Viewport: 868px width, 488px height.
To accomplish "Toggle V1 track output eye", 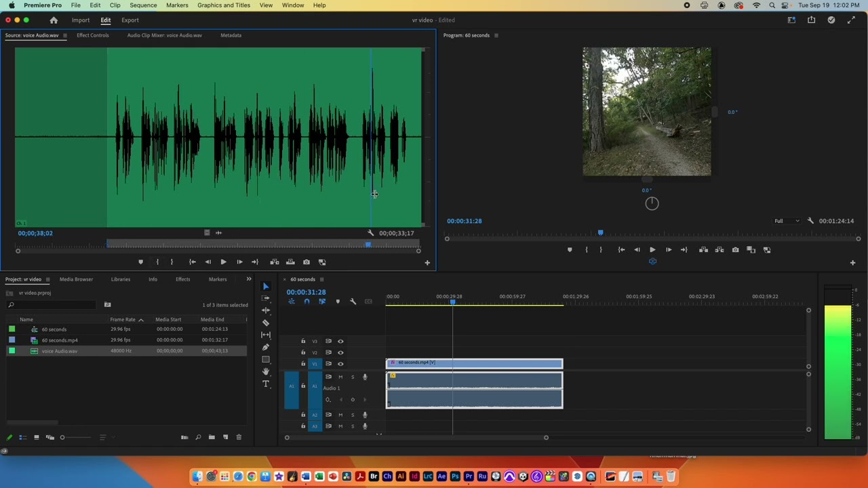I will tap(340, 364).
